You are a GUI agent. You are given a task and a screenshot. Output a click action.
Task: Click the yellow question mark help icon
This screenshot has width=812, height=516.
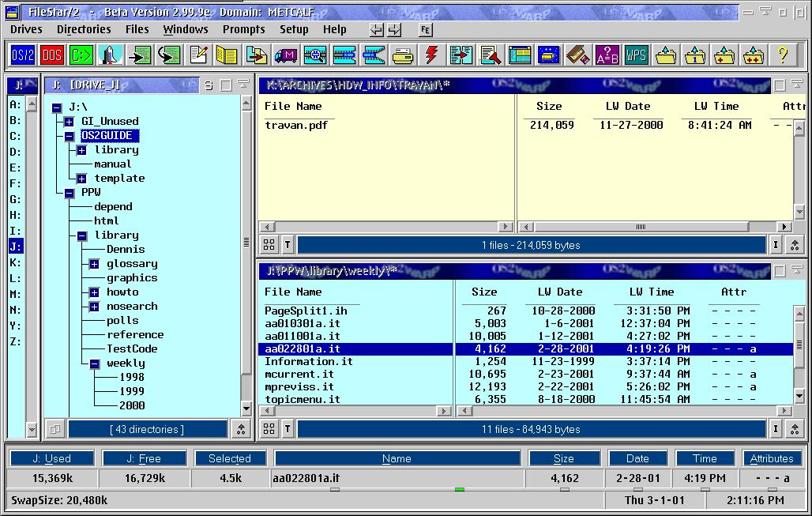pos(783,55)
